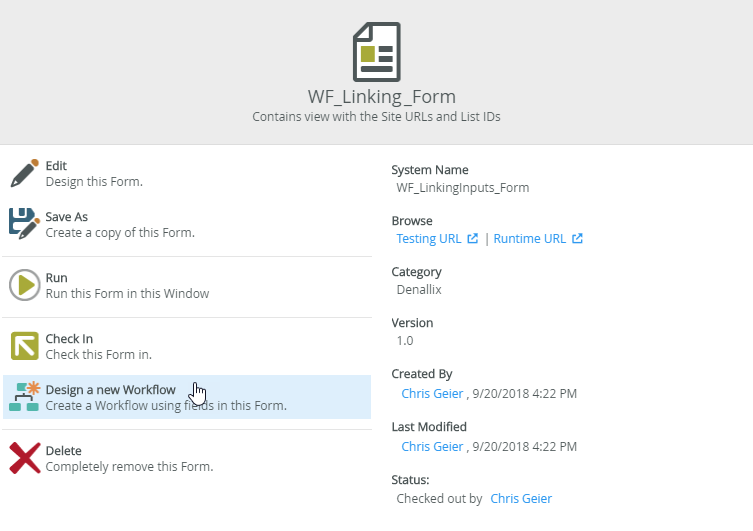Click the external link icon beside Testing URL
The height and width of the screenshot is (531, 753).
pos(472,239)
